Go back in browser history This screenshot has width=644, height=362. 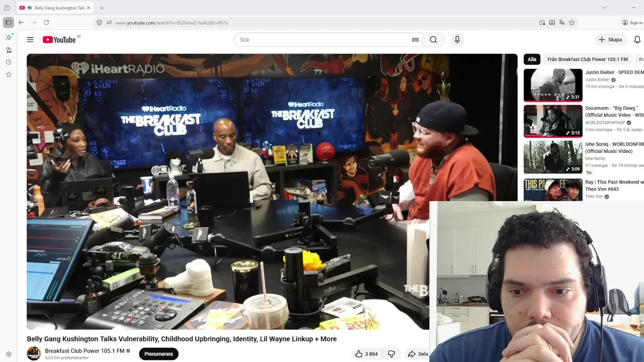[x=21, y=23]
